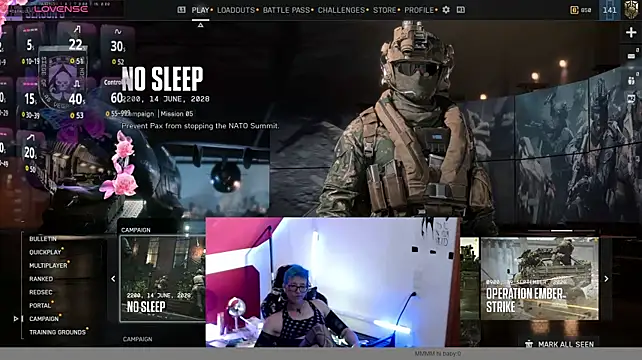Open the STORE tab
Viewport: 642px width, 360px height.
pyautogui.click(x=384, y=10)
